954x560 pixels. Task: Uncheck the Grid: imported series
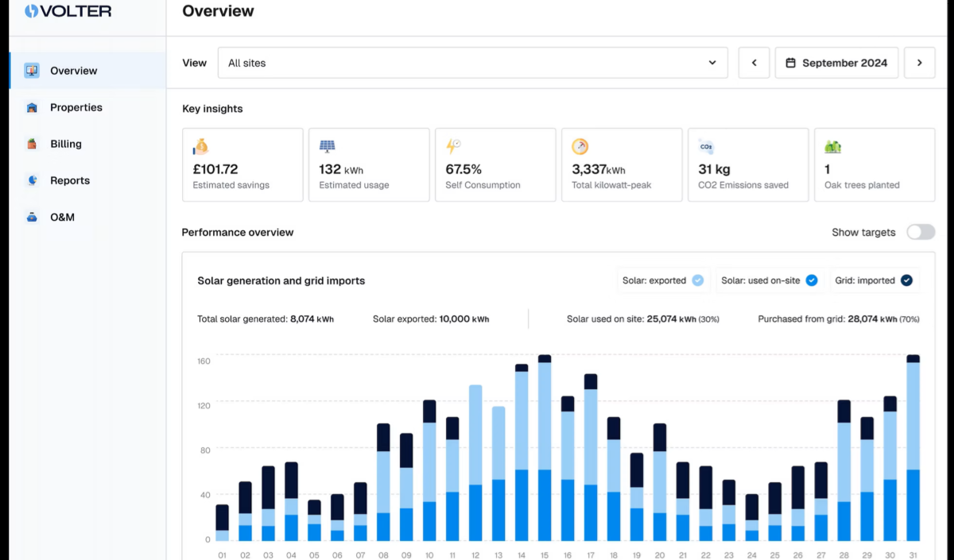pyautogui.click(x=906, y=280)
